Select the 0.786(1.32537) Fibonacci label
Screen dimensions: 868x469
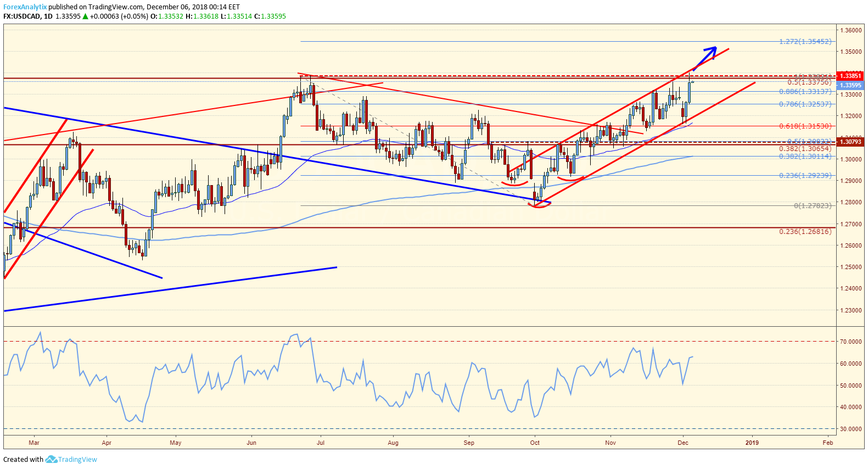[x=805, y=104]
